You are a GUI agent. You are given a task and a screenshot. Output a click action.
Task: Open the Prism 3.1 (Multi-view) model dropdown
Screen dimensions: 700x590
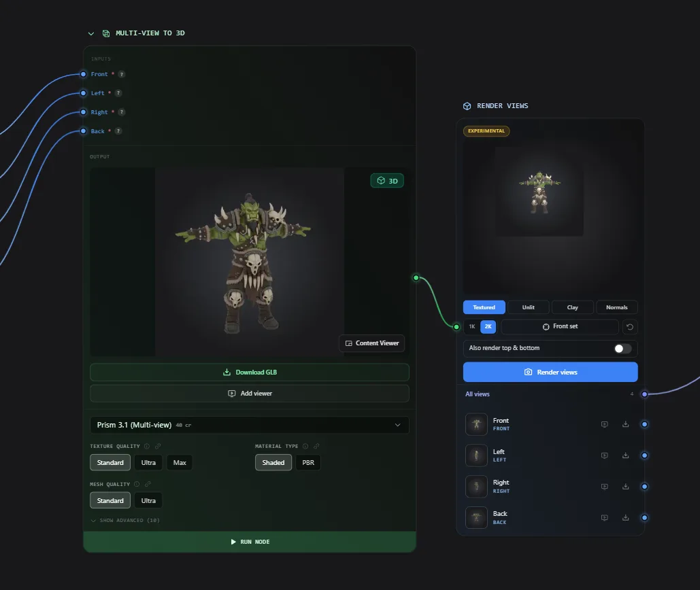tap(250, 425)
